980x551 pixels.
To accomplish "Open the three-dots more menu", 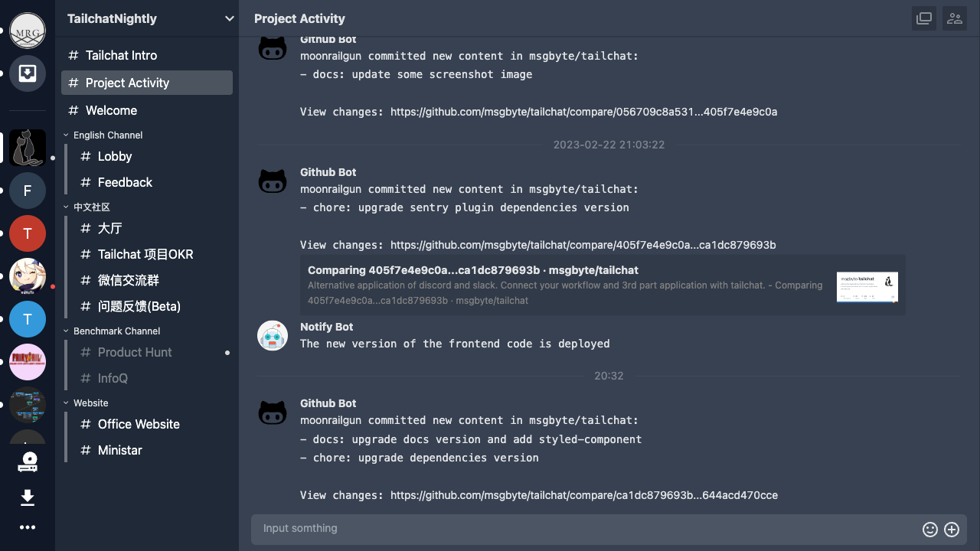I will (x=28, y=527).
